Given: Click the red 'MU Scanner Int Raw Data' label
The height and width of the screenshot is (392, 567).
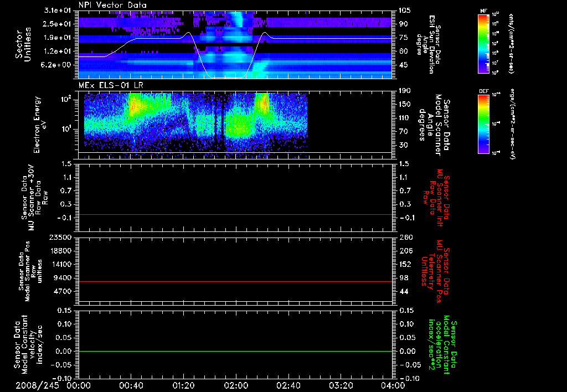Looking at the screenshot, I should (x=436, y=198).
